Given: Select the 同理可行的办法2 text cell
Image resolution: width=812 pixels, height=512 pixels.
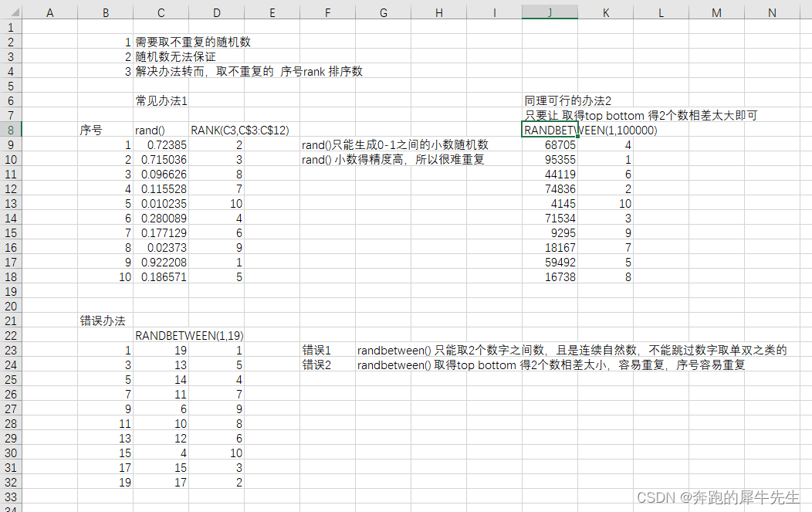Looking at the screenshot, I should point(550,100).
